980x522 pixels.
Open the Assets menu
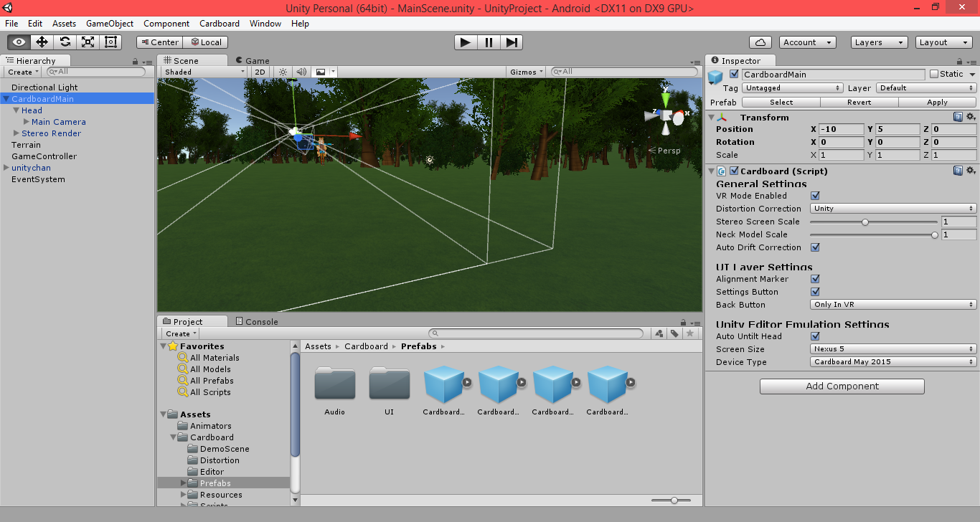[64, 24]
